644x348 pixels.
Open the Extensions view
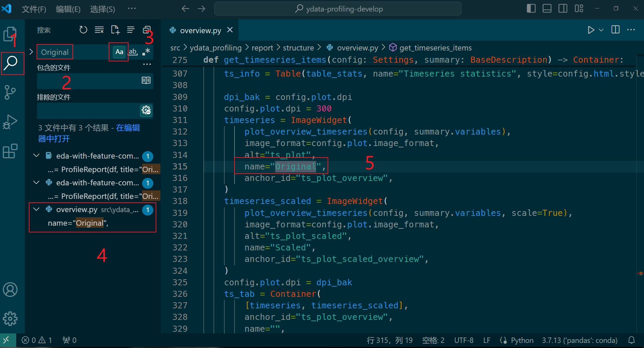(x=10, y=151)
